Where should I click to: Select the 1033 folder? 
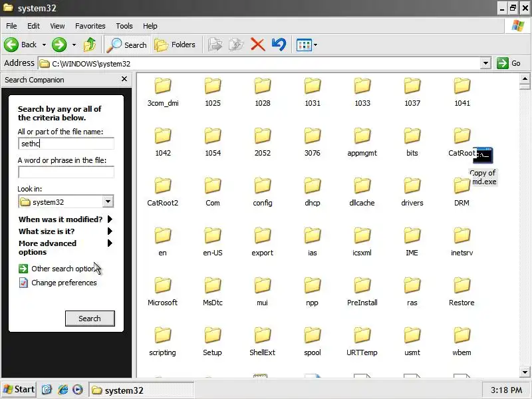tap(362, 92)
